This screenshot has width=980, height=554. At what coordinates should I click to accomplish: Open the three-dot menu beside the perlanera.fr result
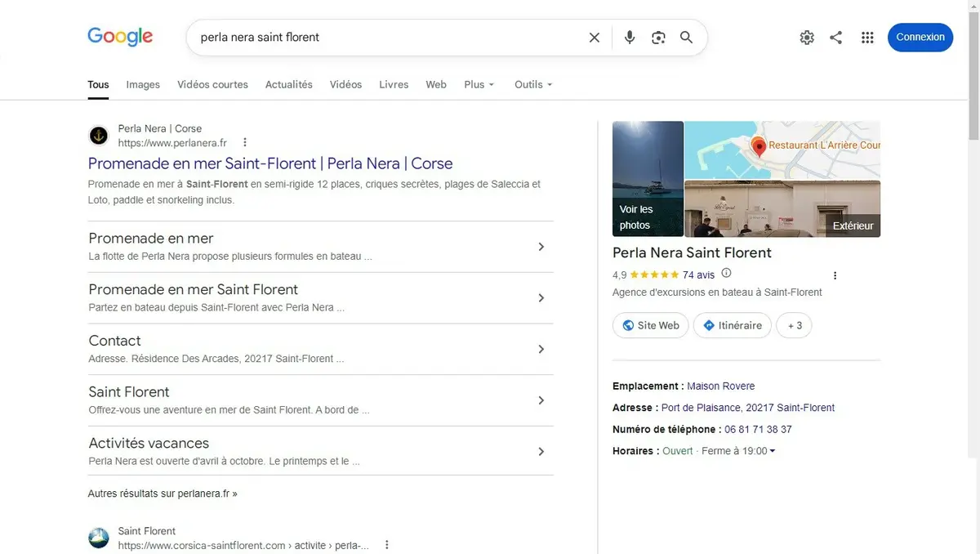coord(244,142)
